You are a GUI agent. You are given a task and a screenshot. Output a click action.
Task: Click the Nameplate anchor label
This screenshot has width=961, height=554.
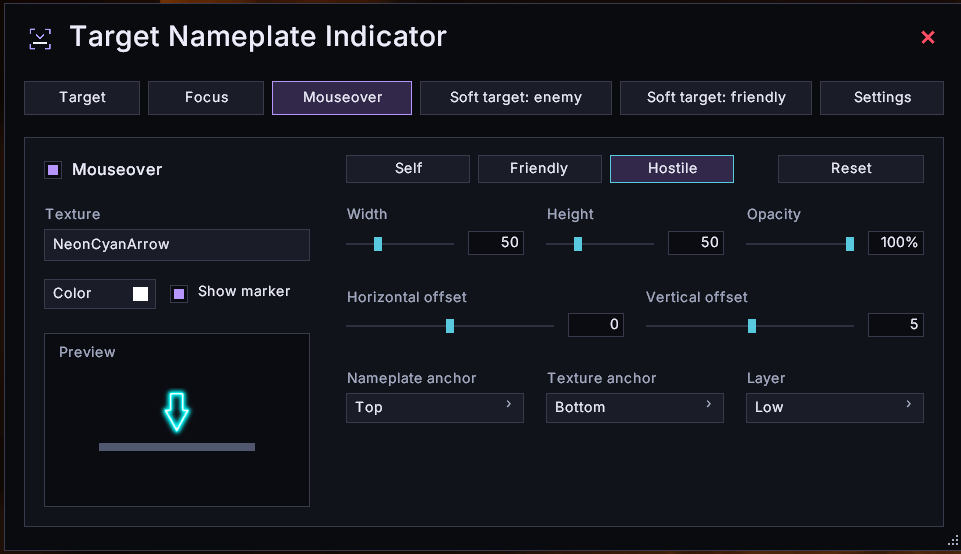click(x=411, y=378)
